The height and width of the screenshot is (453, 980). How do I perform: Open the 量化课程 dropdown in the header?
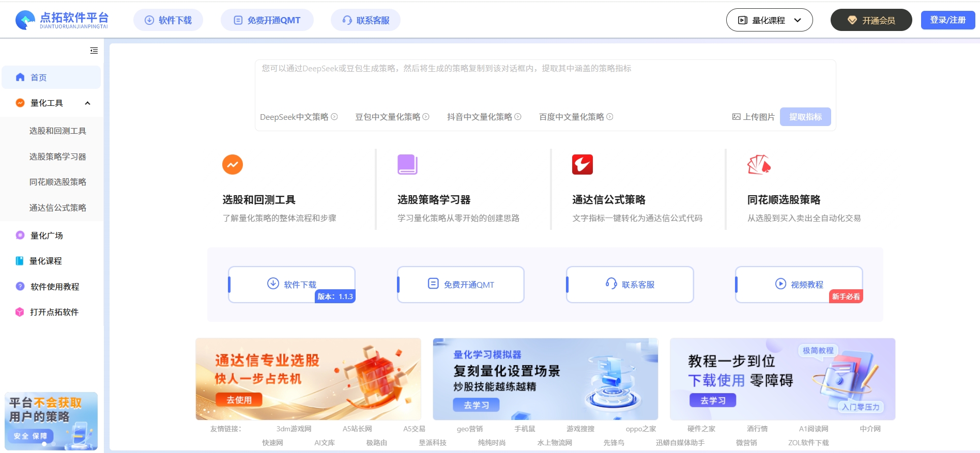point(769,20)
